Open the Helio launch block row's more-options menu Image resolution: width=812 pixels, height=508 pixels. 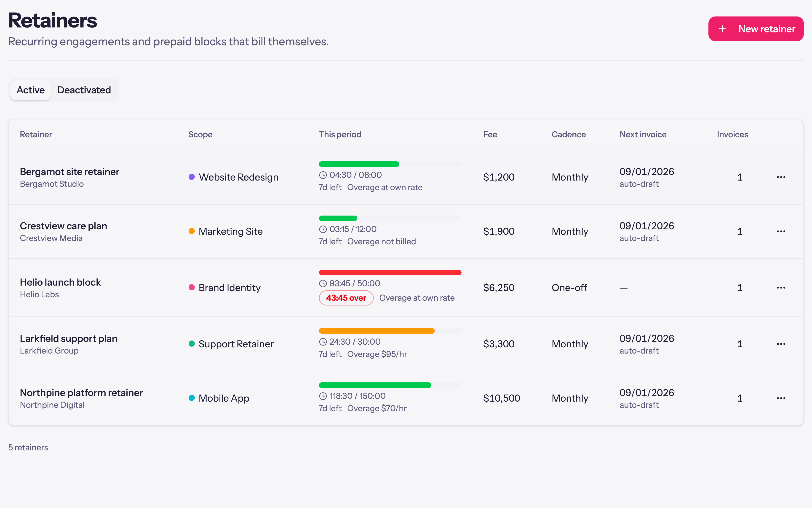[781, 288]
